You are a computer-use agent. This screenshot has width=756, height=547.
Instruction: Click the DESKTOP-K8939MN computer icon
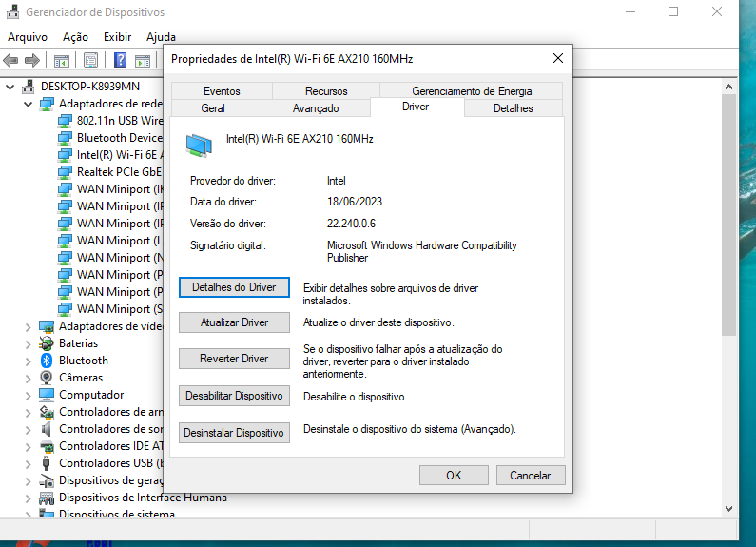coord(29,87)
